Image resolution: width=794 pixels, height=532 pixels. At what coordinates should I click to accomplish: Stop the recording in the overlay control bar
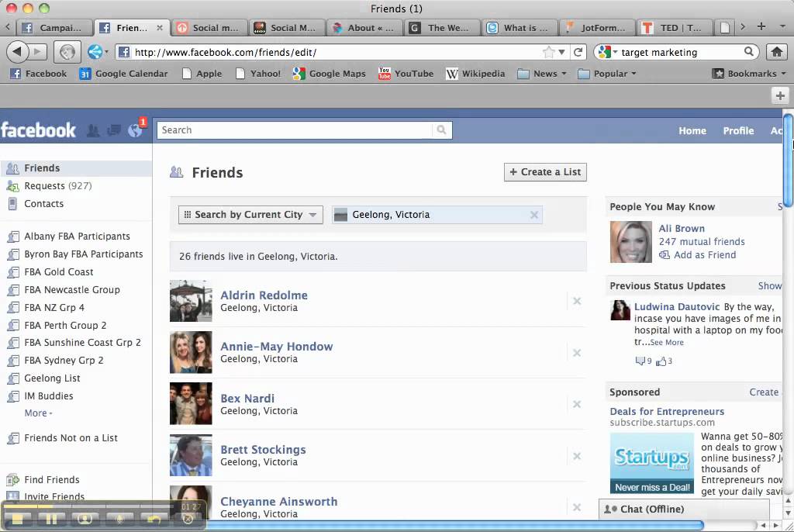click(x=18, y=519)
